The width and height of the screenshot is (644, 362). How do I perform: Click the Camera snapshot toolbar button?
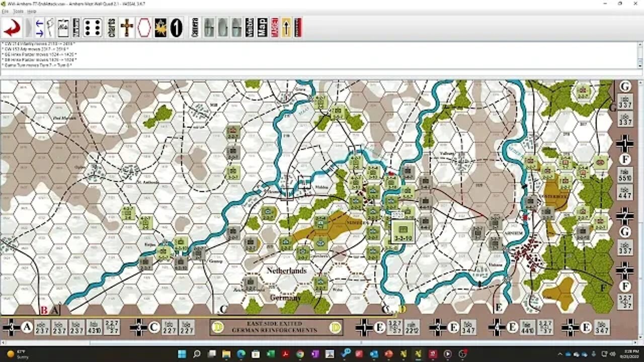click(195, 28)
